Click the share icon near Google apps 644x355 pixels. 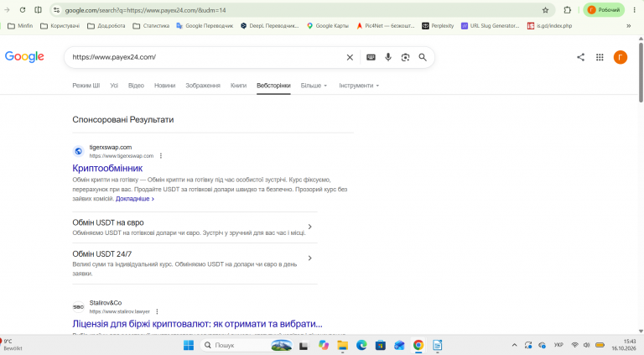coord(580,57)
